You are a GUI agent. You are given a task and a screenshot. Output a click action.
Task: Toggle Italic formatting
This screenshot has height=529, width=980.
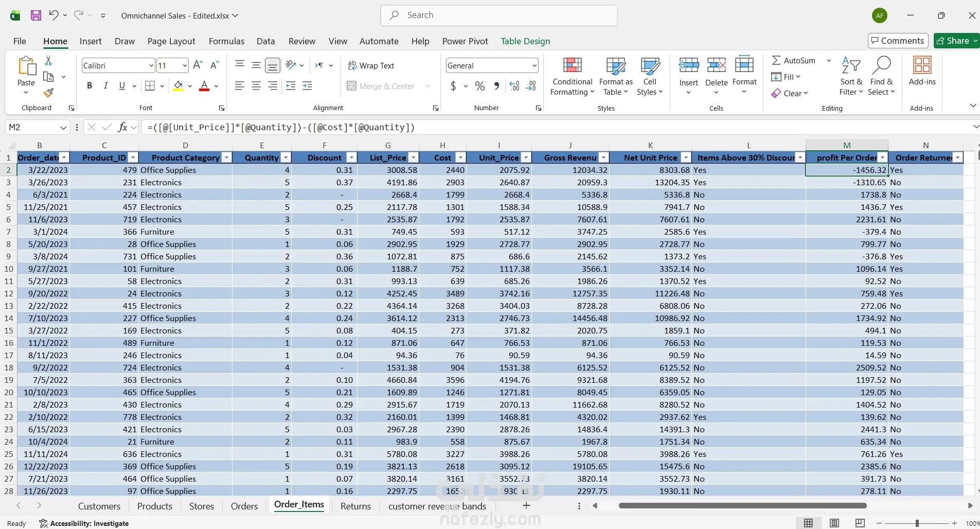coord(105,86)
